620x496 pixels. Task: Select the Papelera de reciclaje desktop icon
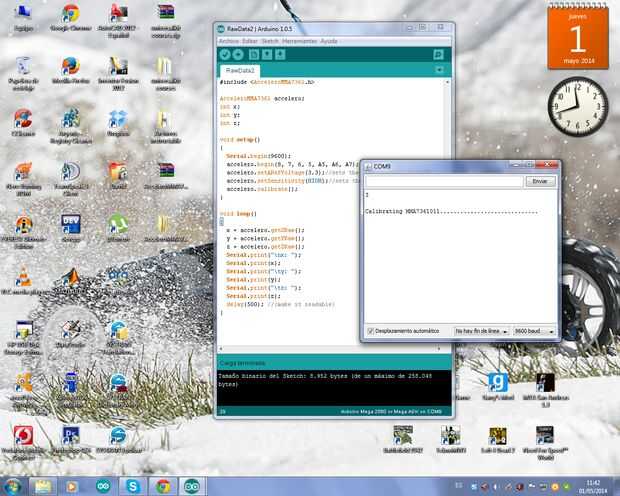23,73
